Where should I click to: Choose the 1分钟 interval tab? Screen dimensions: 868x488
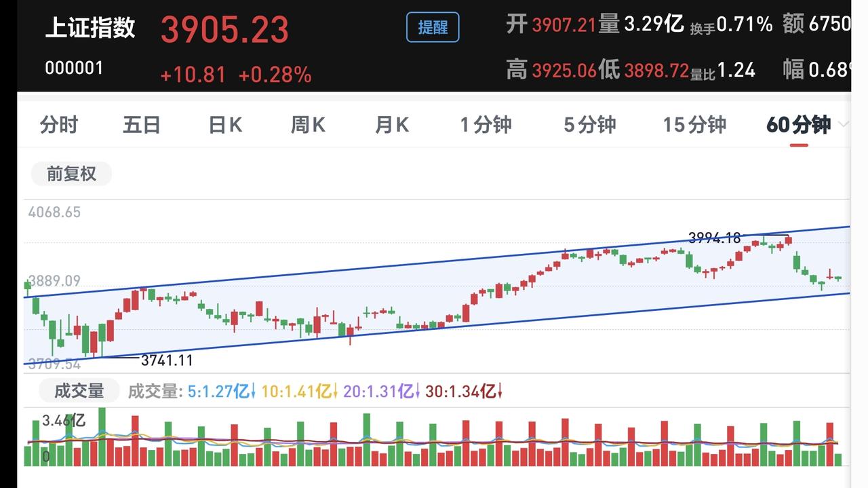click(x=486, y=125)
